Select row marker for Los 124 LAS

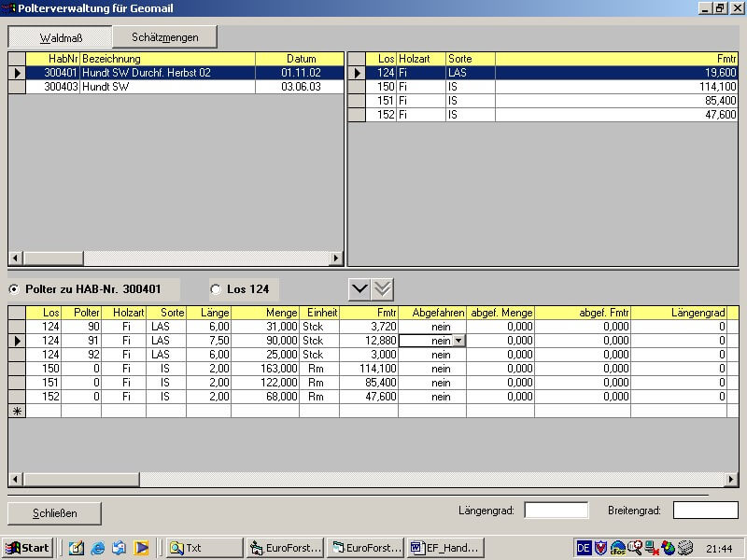[357, 73]
